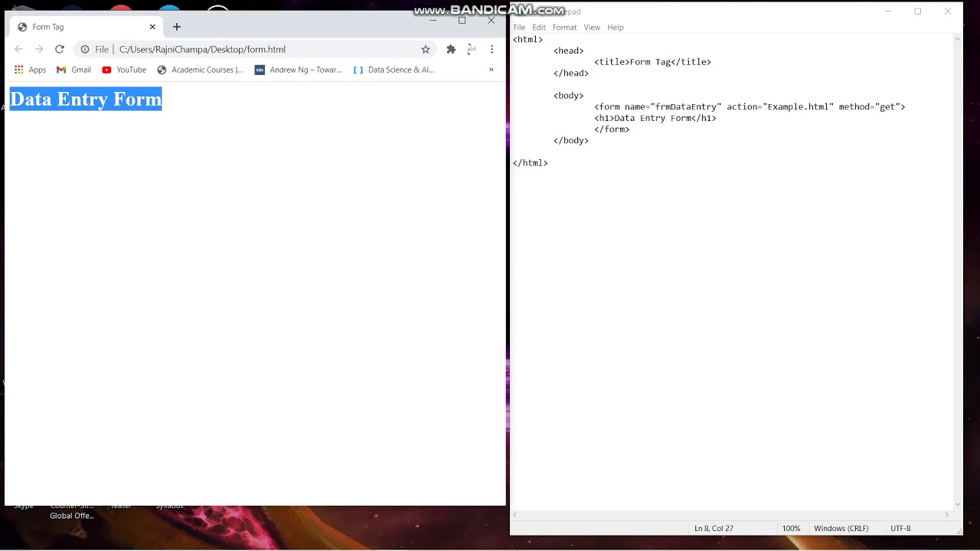
Task: Open Notepad Edit menu
Action: [539, 28]
